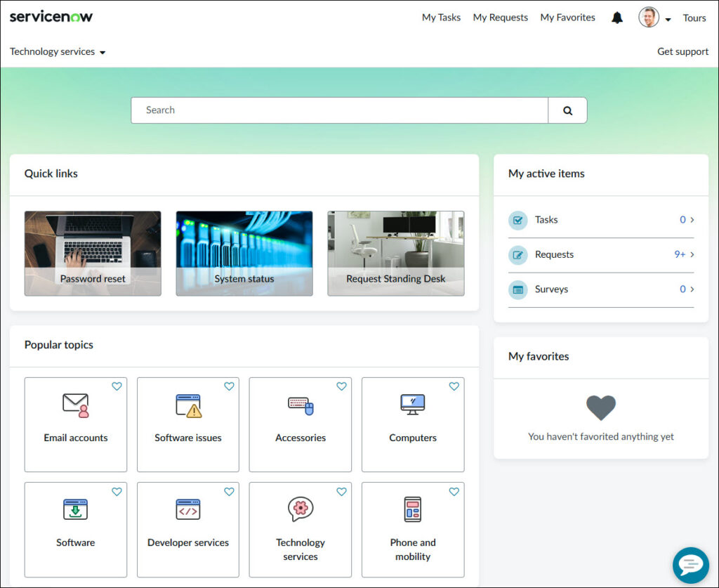719x588 pixels.
Task: Select the Software issues warning icon
Action: pyautogui.click(x=188, y=405)
